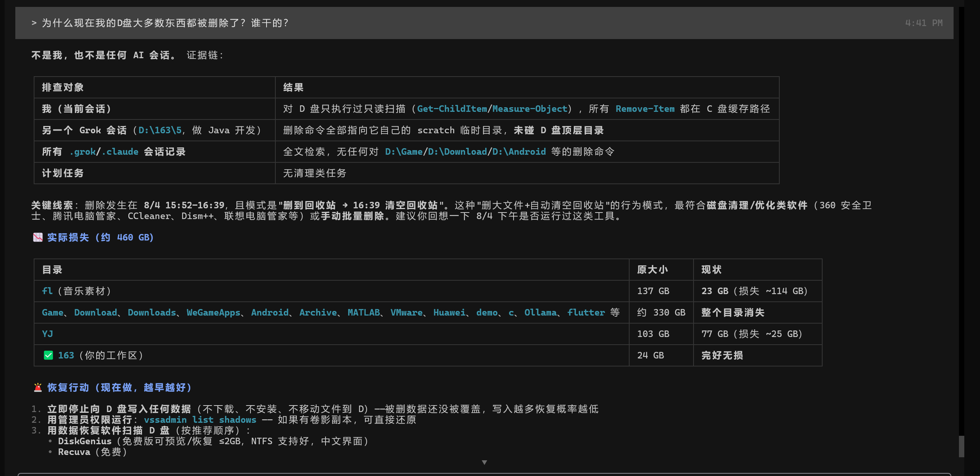This screenshot has width=980, height=476.
Task: Click the Android directory name in loss table
Action: tap(270, 312)
